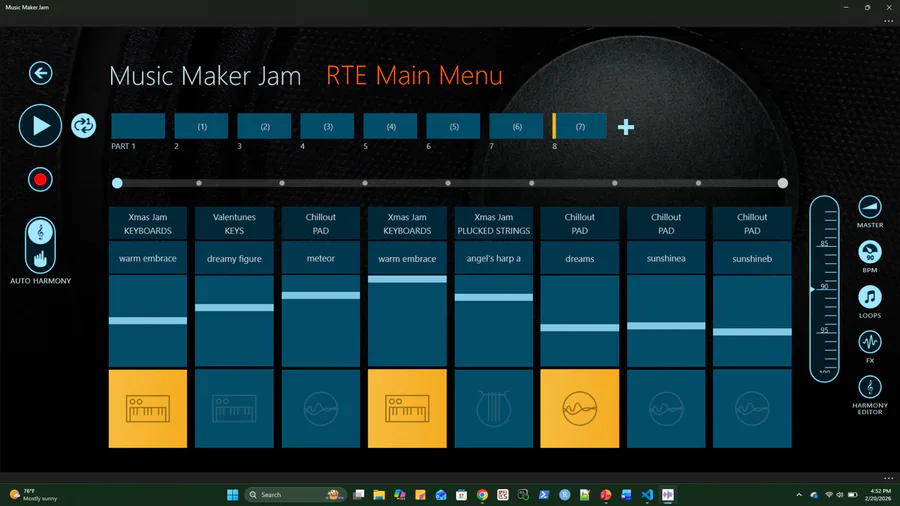Click the timeline end handle

click(782, 183)
